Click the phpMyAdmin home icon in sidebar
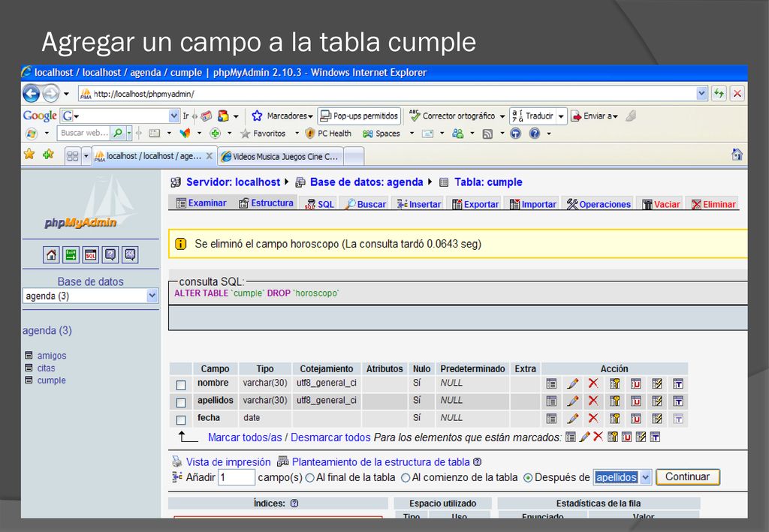 (51, 254)
